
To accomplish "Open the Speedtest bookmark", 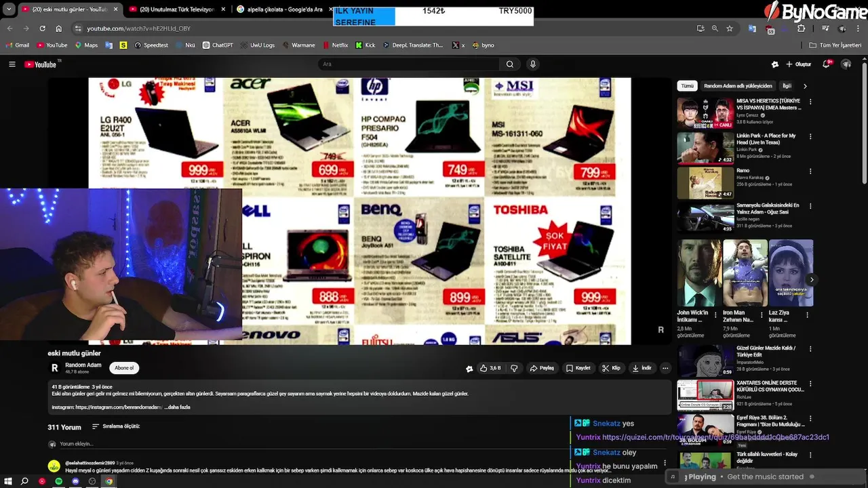I will tap(151, 45).
